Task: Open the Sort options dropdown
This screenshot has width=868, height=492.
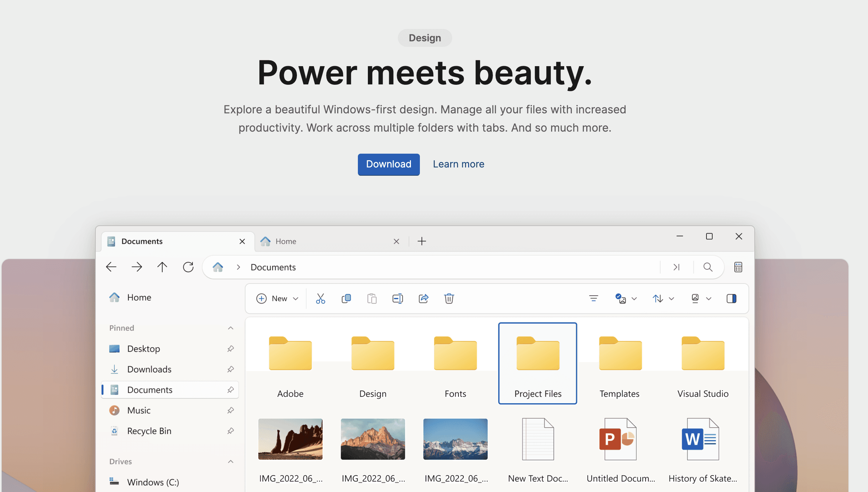Action: [662, 298]
